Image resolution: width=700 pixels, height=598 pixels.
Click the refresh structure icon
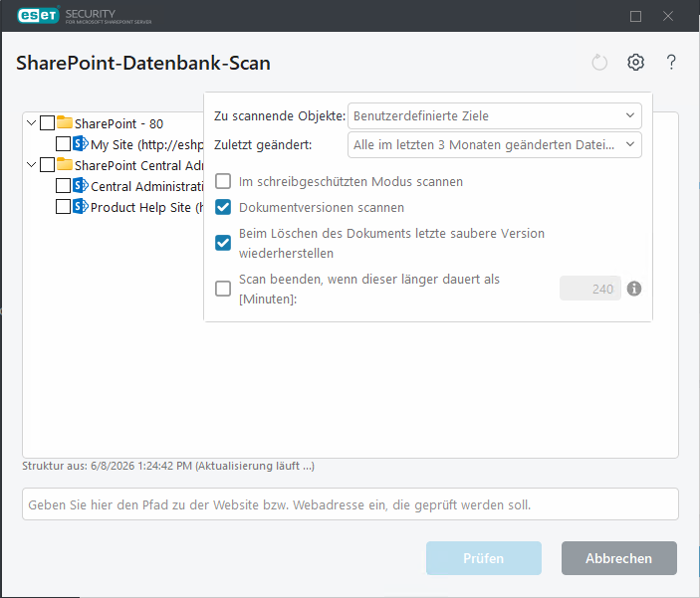point(599,63)
